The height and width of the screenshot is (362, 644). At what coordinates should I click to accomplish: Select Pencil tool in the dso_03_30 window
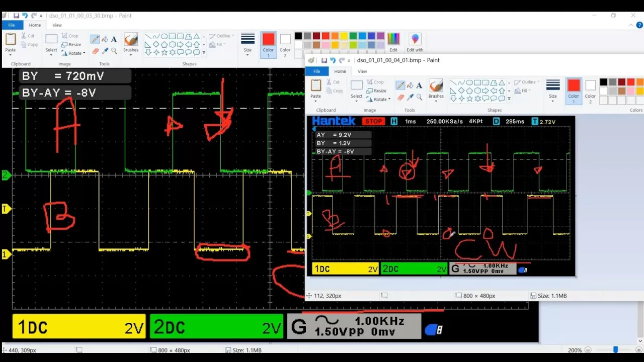pos(95,39)
